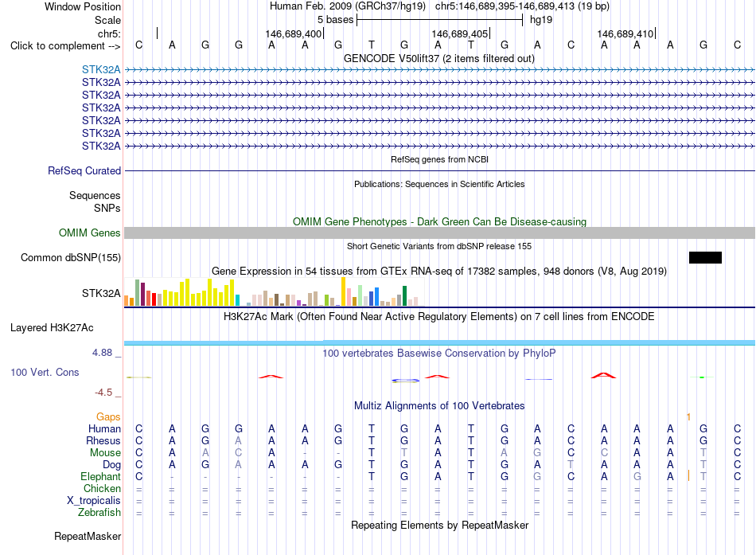Click the Layered H3K27Ac label
Image resolution: width=756 pixels, height=555 pixels.
click(52, 328)
